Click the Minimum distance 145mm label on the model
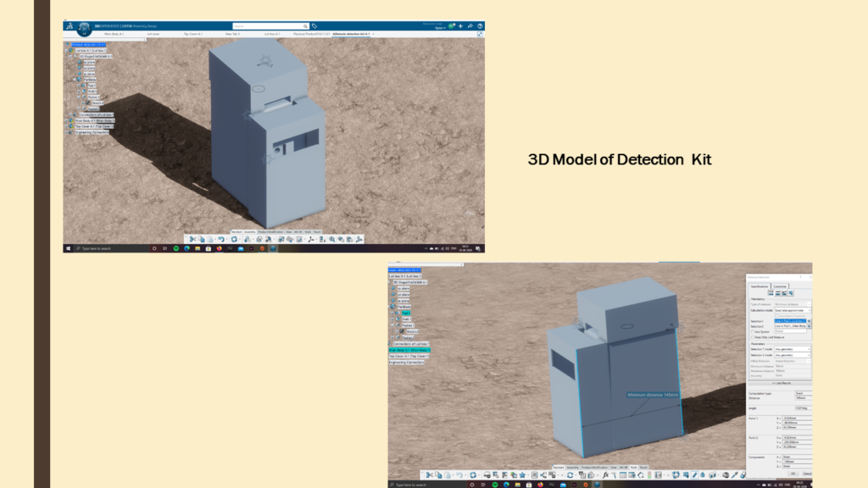The image size is (868, 488). pos(653,395)
